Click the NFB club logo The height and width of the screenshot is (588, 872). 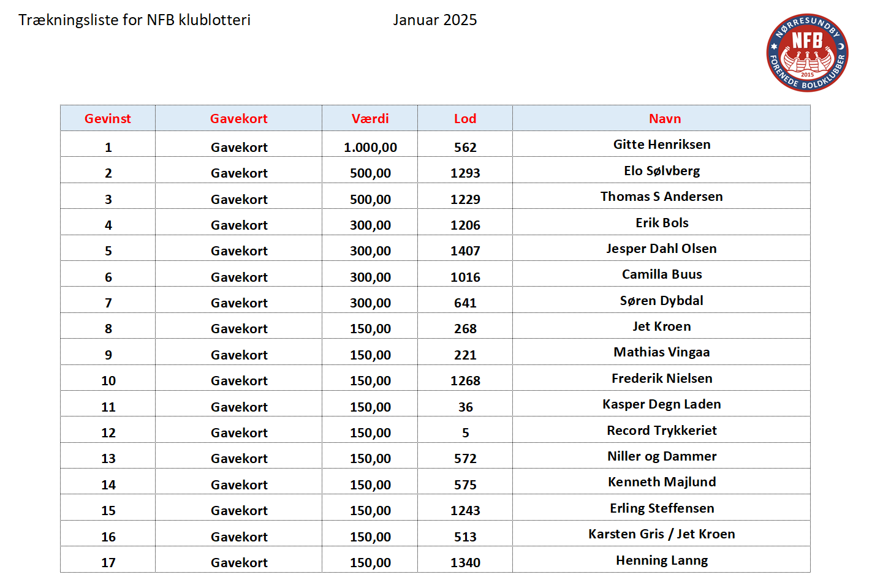click(x=807, y=53)
